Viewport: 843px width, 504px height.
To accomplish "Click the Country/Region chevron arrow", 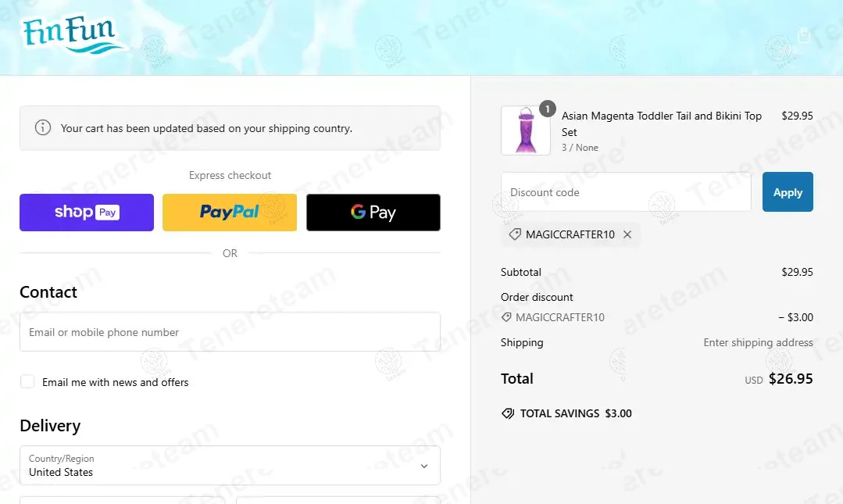I will pos(424,466).
